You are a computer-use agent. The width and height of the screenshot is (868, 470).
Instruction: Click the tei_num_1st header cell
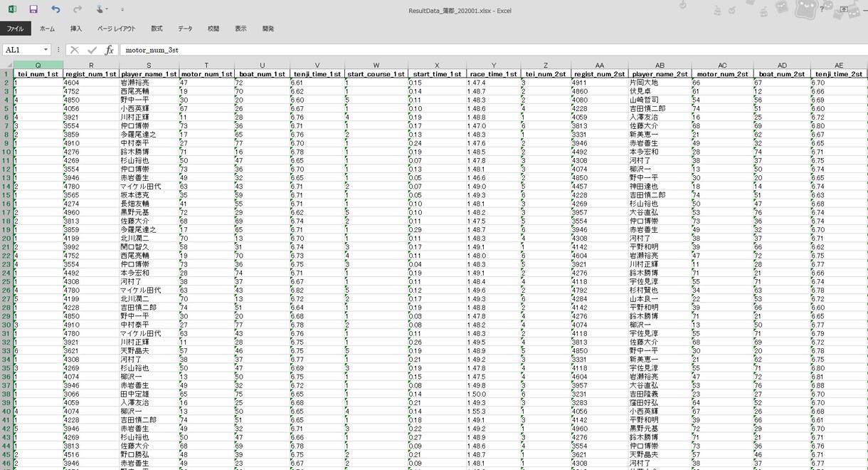point(38,74)
